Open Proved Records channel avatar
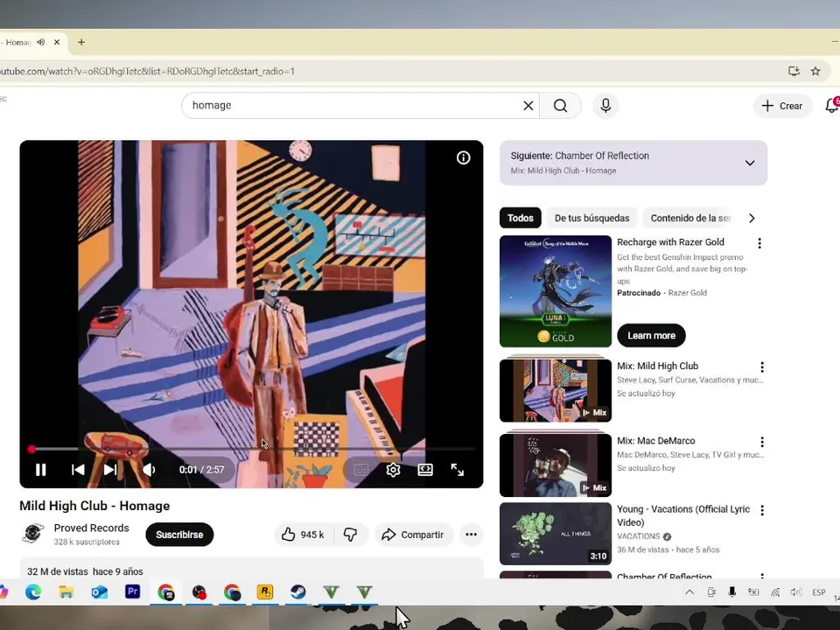This screenshot has width=840, height=630. [32, 534]
